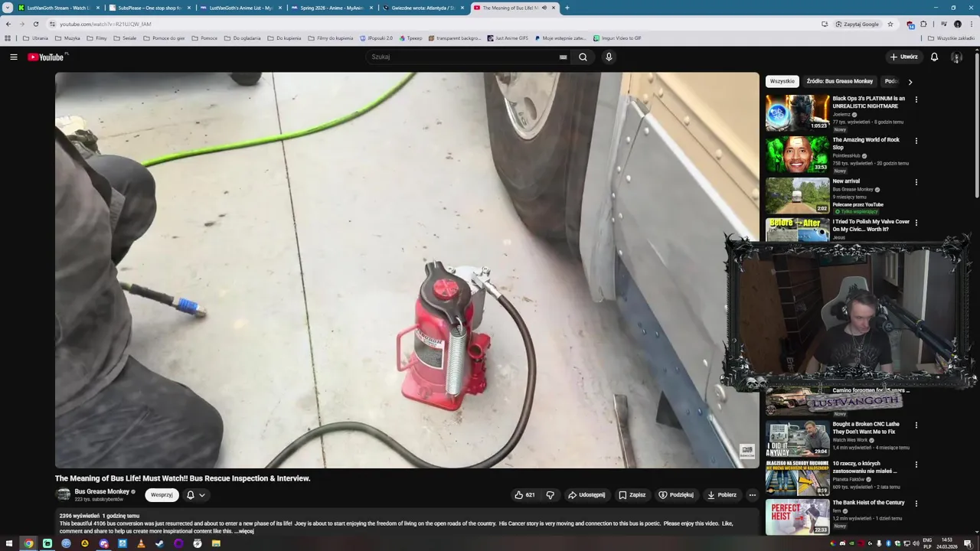
Task: Click the 'Podziękuj' thanks button
Action: point(676,495)
